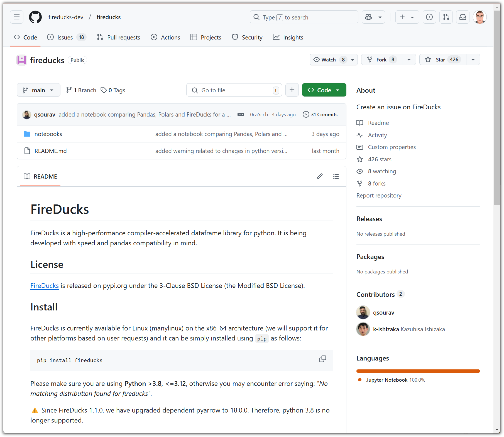Open the create new plus menu
This screenshot has height=437, width=504.
[x=407, y=17]
